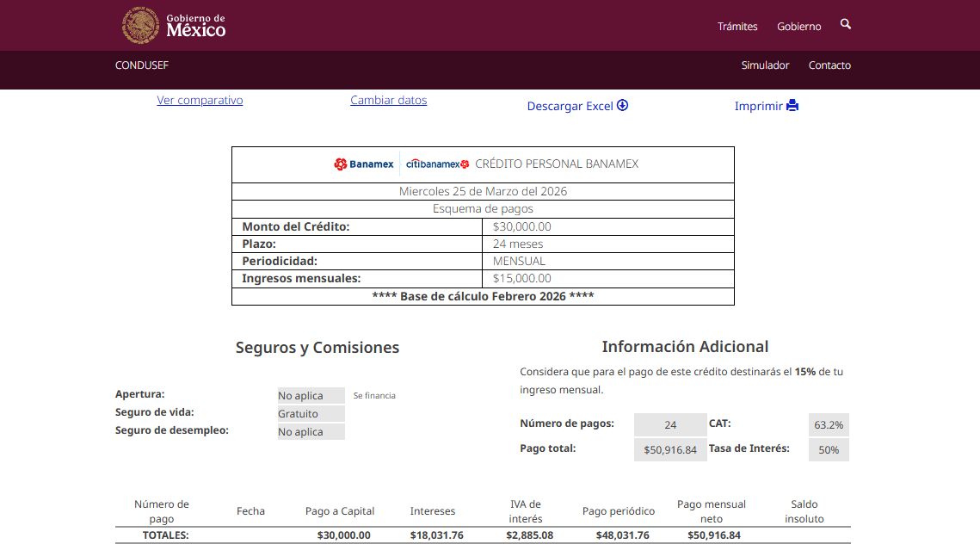Click the Ingresos mensuales label
Image resolution: width=980 pixels, height=544 pixels.
point(301,278)
